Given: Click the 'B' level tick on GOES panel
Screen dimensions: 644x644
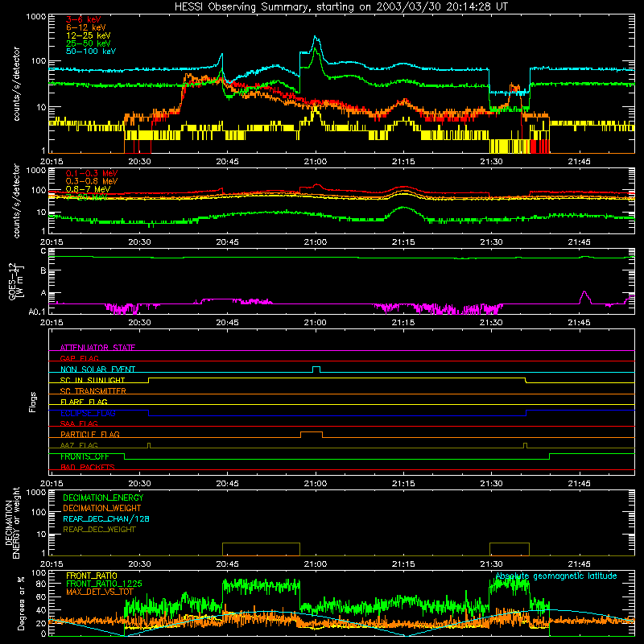Looking at the screenshot, I should click(x=43, y=271).
